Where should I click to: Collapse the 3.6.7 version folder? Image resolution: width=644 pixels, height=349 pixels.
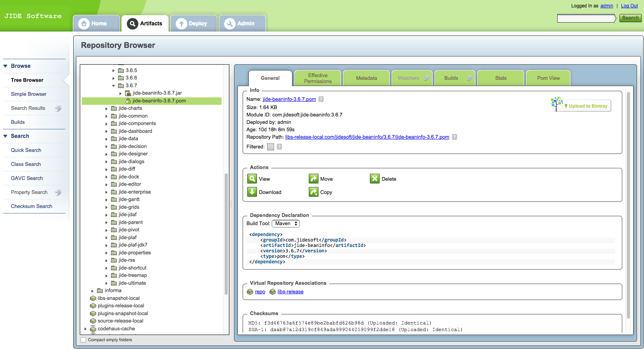click(x=114, y=86)
